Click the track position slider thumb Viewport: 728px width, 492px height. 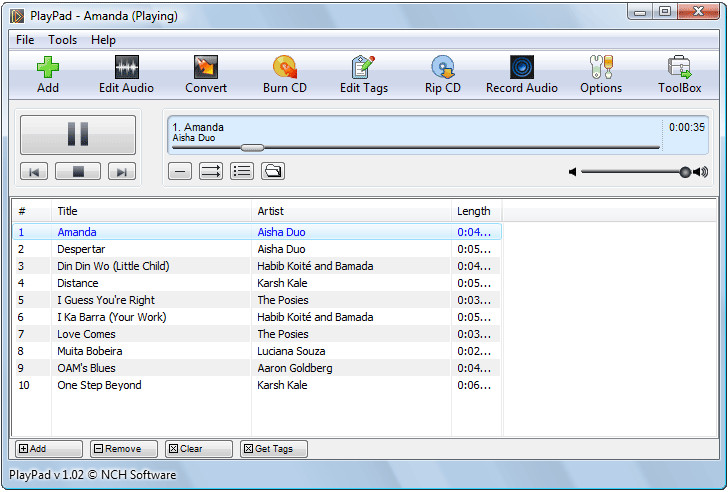(x=253, y=148)
